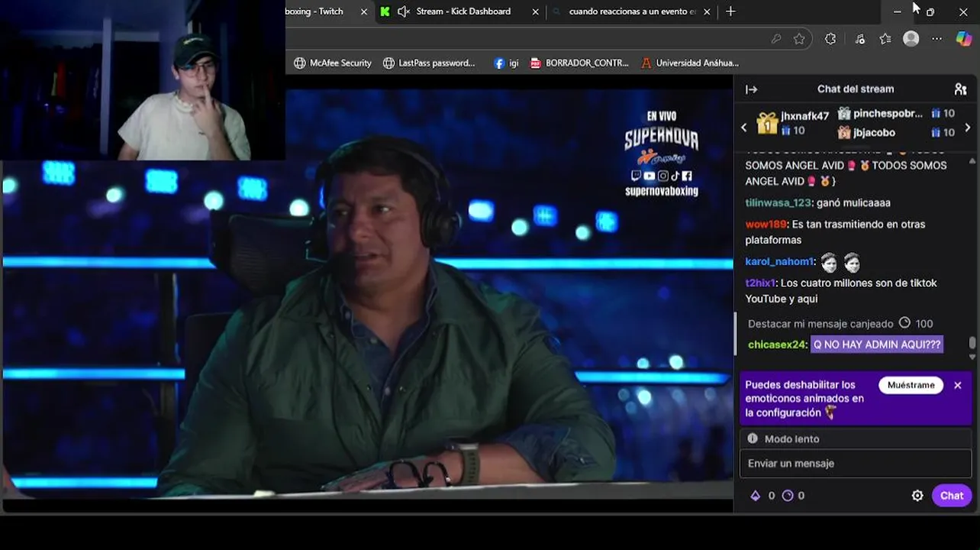The height and width of the screenshot is (550, 980).
Task: Open Universidad Anáhua... bookmark
Action: click(690, 63)
